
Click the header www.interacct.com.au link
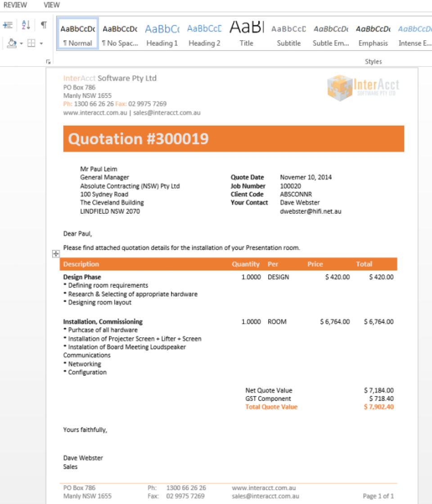point(95,113)
